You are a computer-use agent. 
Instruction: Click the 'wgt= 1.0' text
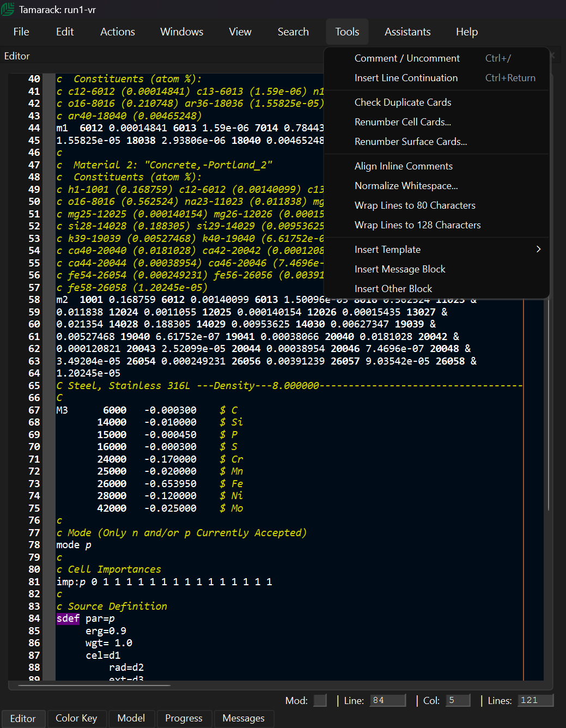[x=109, y=643]
